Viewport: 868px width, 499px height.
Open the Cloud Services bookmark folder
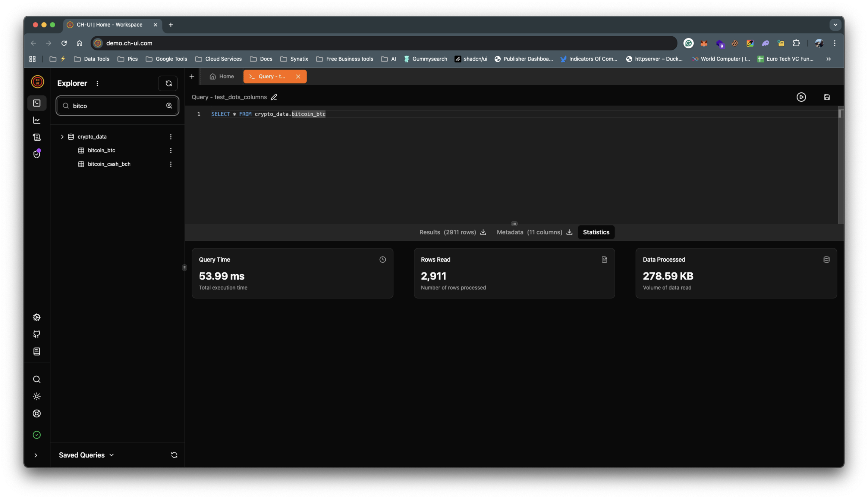point(218,59)
